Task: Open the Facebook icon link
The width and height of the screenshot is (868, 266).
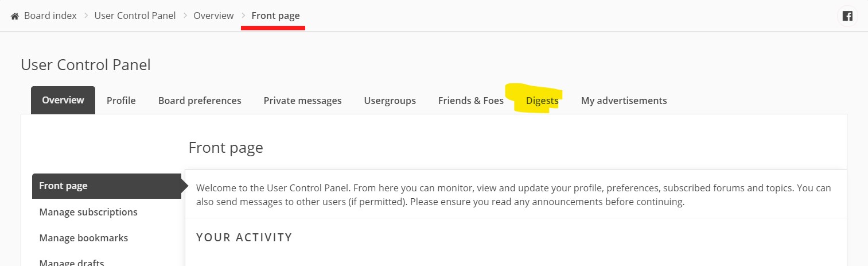Action: coord(847,16)
